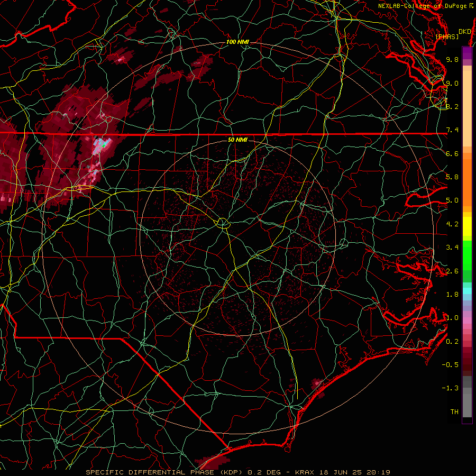Viewport: 476px width, 476px height.
Task: Click the pink segment of color bar
Action: (467, 321)
